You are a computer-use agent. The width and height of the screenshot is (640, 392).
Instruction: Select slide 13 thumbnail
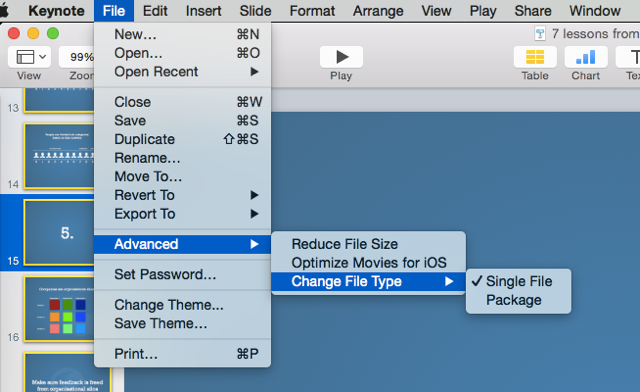tap(59, 100)
